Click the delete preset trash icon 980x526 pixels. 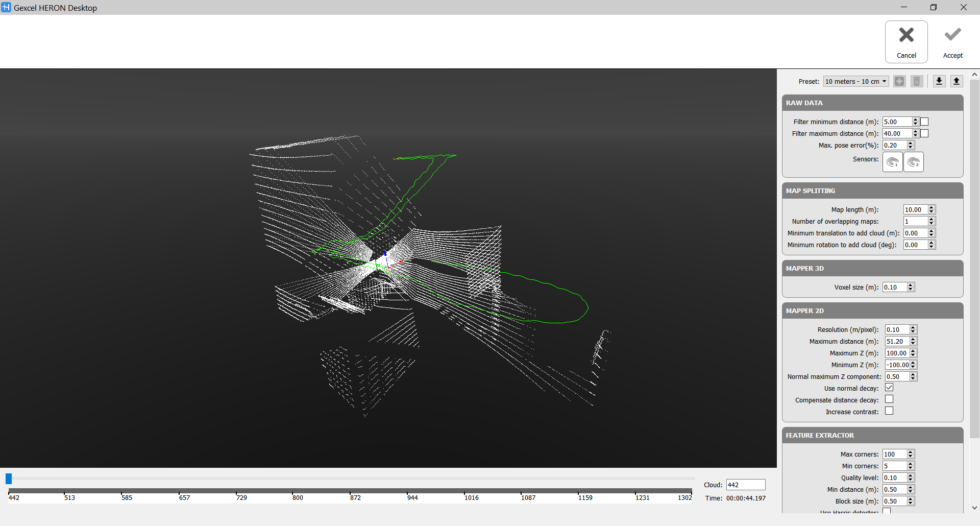pyautogui.click(x=917, y=81)
